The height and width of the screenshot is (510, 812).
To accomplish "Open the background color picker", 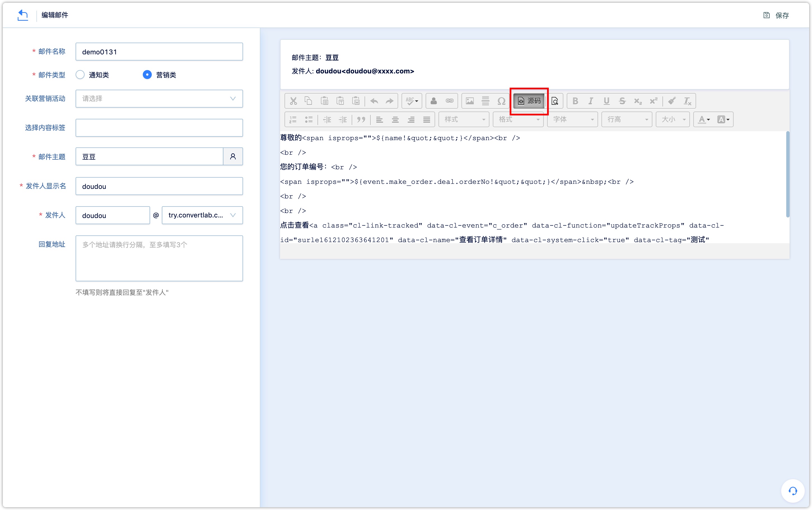I will (x=723, y=119).
